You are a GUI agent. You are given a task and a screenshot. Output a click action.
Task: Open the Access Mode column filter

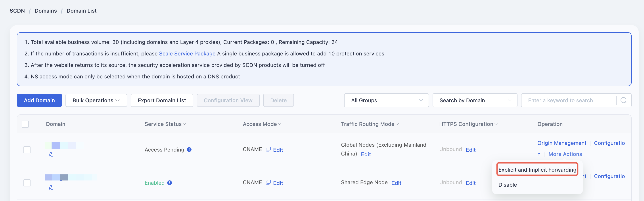point(280,124)
